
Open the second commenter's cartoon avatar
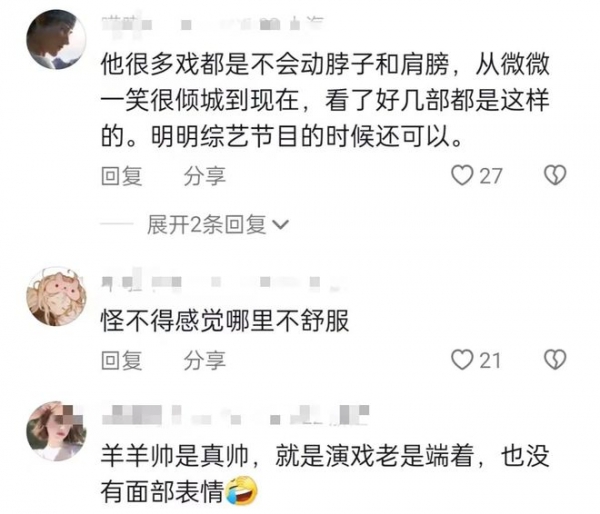(x=56, y=297)
